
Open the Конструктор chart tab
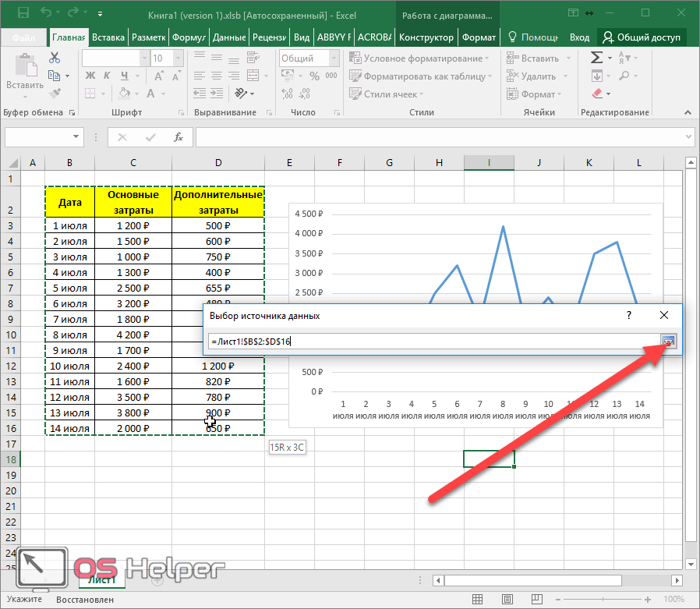pyautogui.click(x=426, y=37)
